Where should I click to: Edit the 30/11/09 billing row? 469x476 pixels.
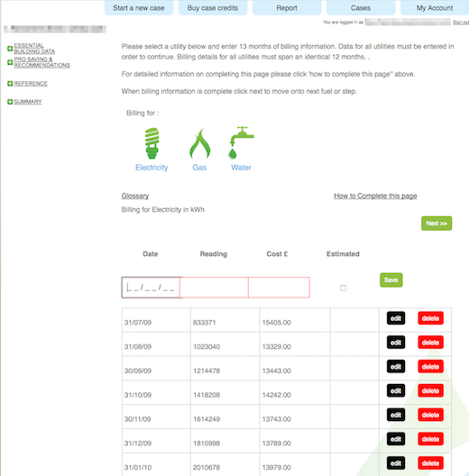396,415
